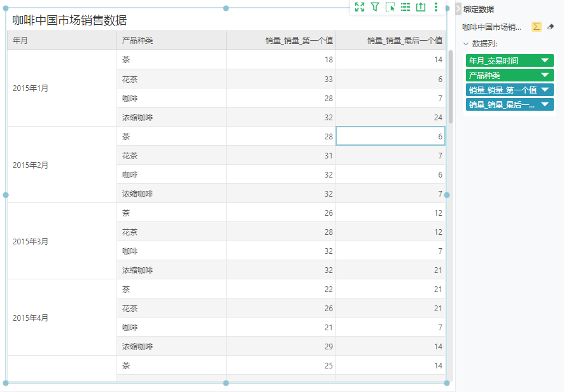Click the list view icon in the toolbar
Viewport: 564px width, 392px height.
406,7
